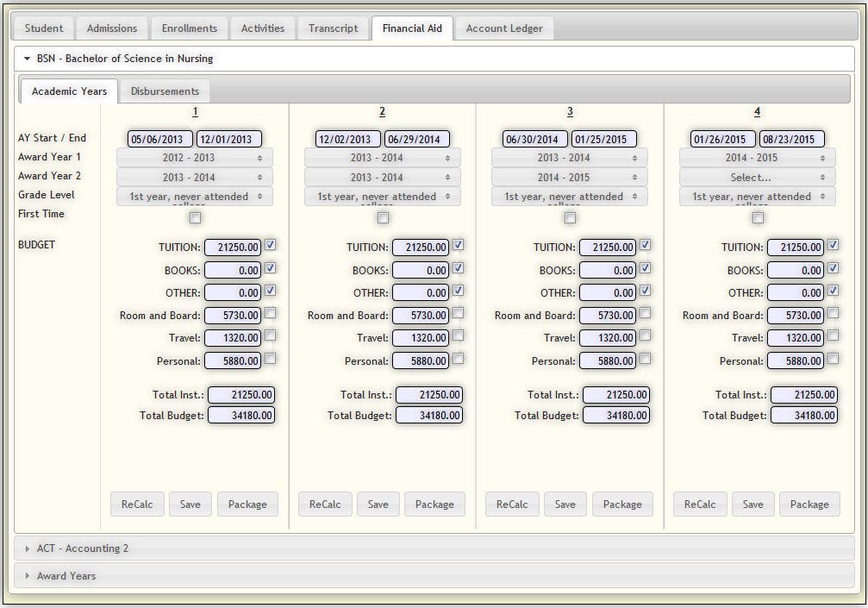The width and height of the screenshot is (868, 608).
Task: Check First Time box for academic year 1
Action: (195, 218)
